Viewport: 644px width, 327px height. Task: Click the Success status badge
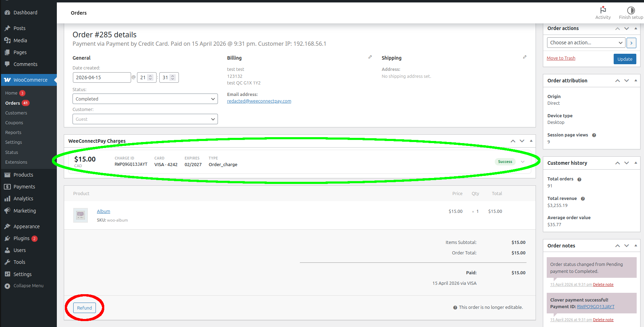click(505, 162)
